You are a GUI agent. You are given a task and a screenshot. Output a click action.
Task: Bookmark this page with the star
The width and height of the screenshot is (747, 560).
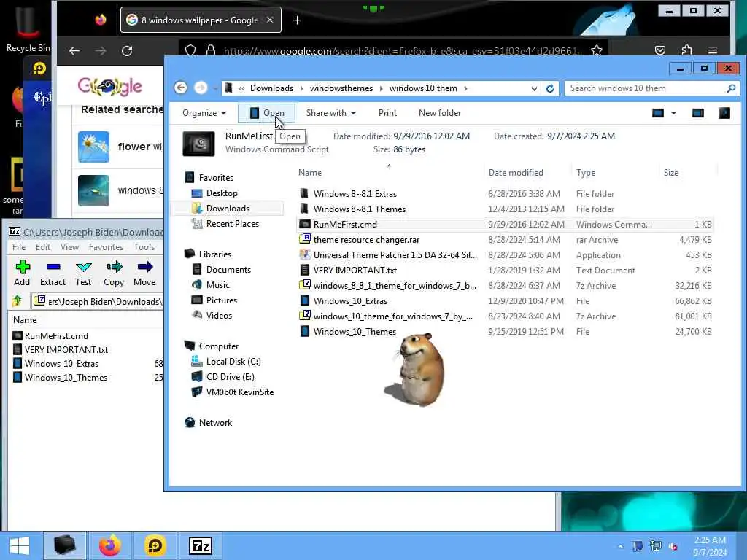(597, 50)
